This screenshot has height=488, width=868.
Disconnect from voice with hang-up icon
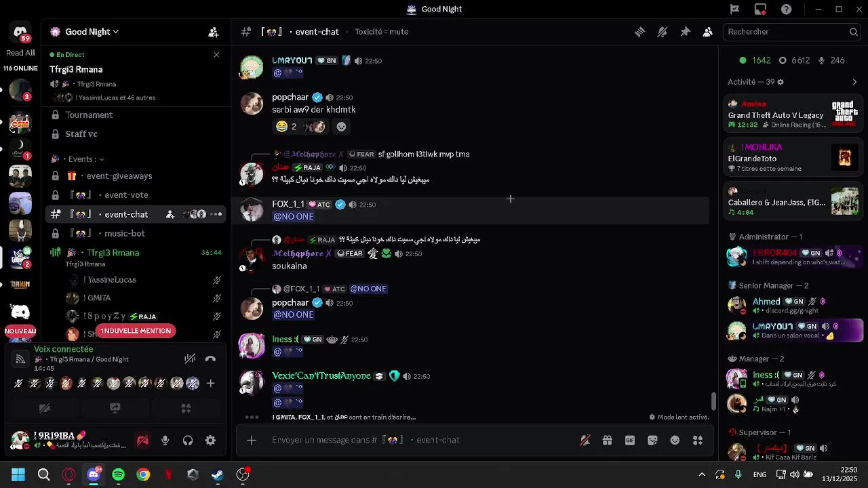[210, 359]
